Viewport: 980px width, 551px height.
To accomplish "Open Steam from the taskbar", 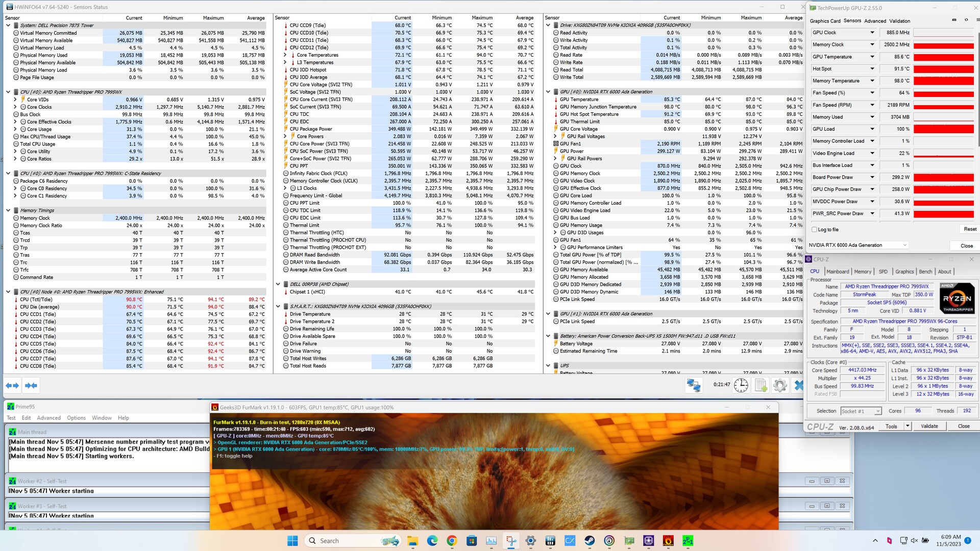I will tap(590, 541).
